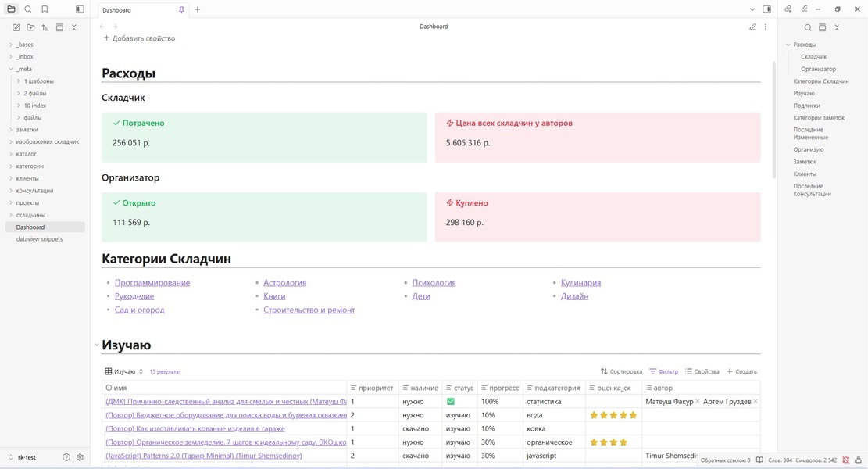Collapse the 'Изучаю' heading section

(x=96, y=345)
